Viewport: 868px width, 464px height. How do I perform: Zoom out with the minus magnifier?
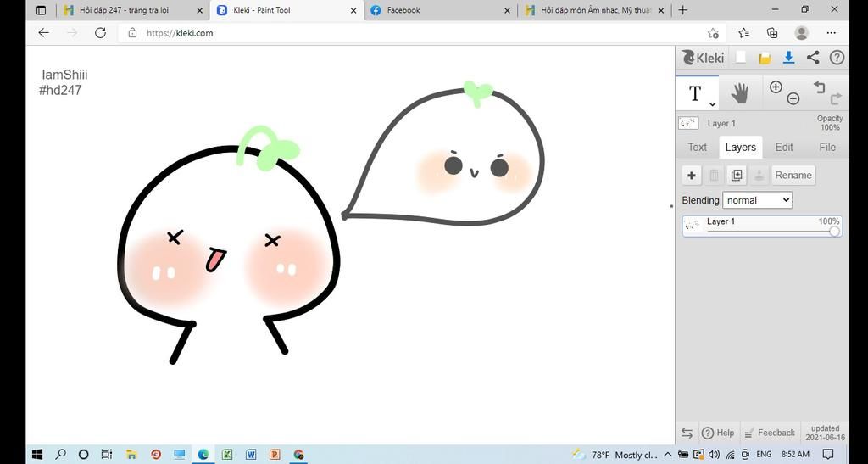[x=793, y=99]
